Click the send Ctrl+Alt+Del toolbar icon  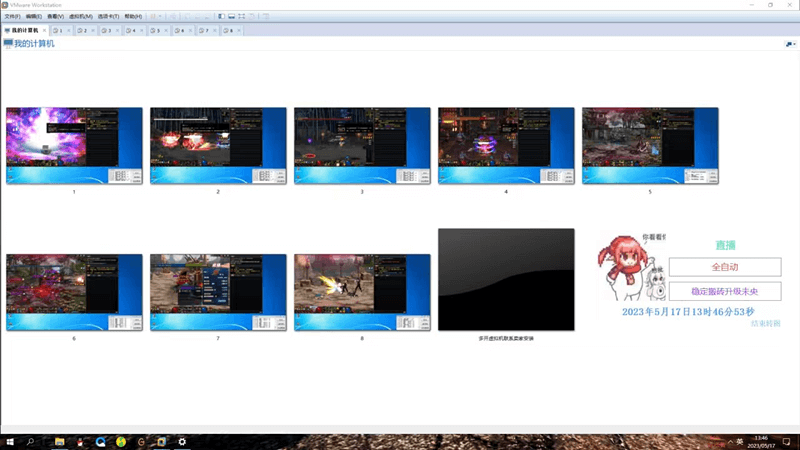click(173, 16)
